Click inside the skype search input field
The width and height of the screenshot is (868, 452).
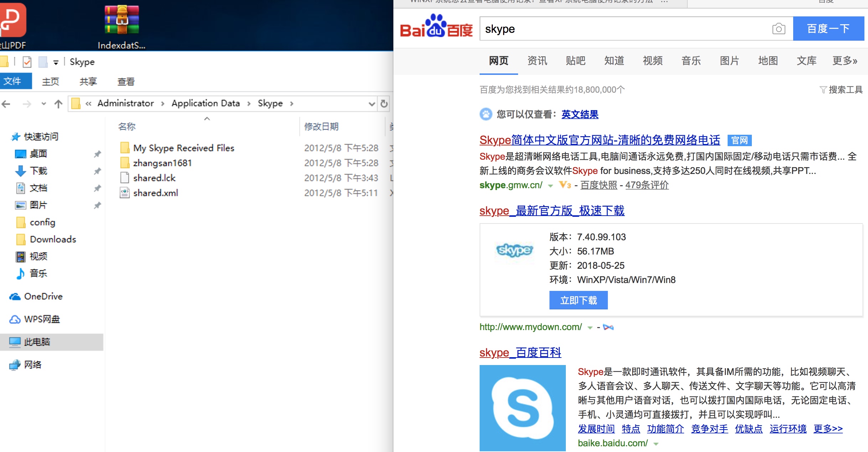(606, 29)
